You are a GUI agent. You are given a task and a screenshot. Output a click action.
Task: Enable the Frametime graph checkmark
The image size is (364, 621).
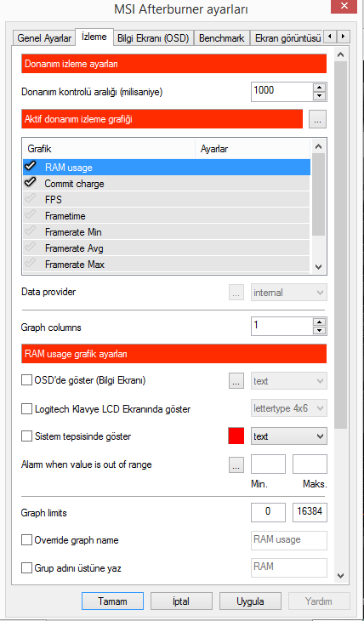tap(30, 215)
